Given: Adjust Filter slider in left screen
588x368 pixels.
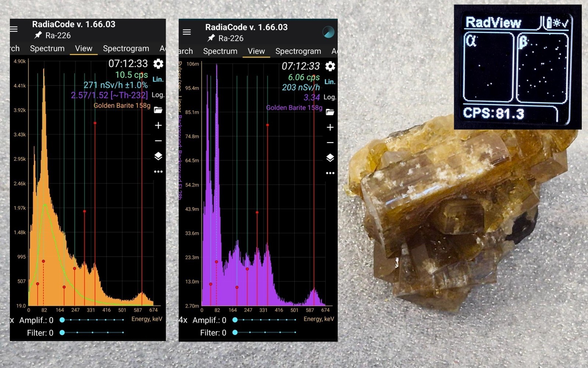Looking at the screenshot, I should point(93,333).
